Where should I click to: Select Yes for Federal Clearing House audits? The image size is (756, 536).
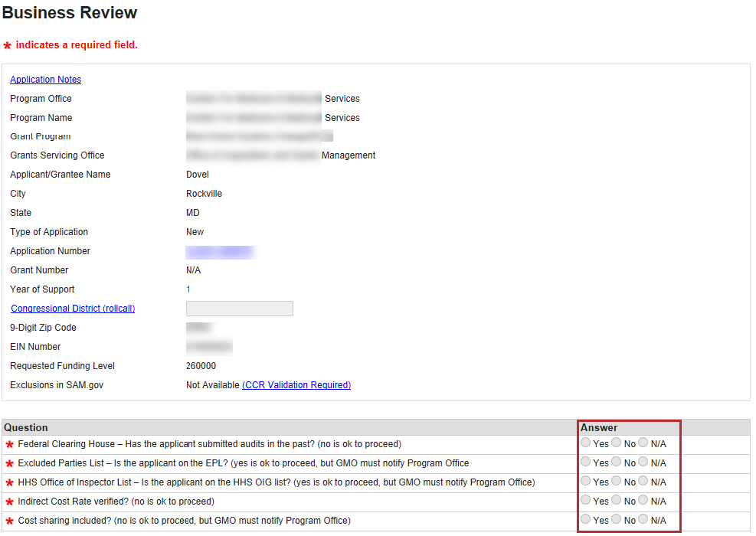[x=586, y=443]
